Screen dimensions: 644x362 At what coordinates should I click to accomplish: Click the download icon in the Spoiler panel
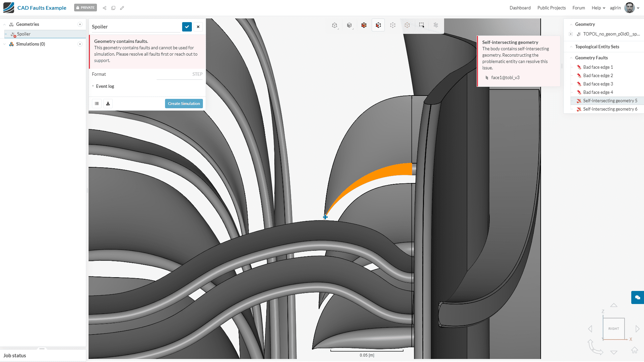coord(108,104)
